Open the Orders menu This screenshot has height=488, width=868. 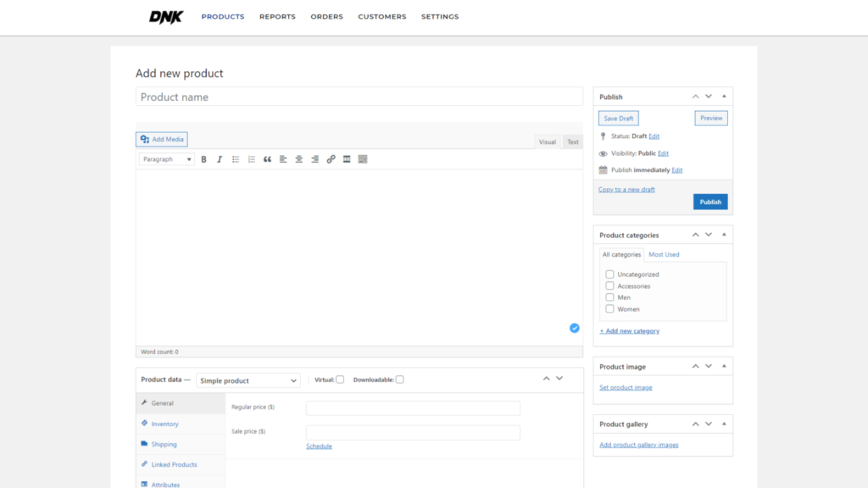tap(326, 17)
